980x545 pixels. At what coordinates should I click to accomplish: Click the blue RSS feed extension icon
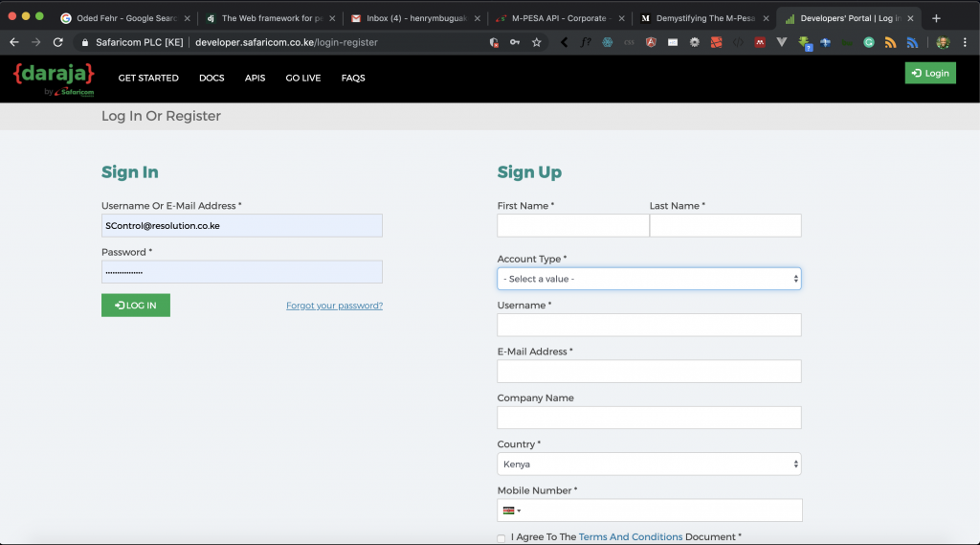tap(912, 42)
